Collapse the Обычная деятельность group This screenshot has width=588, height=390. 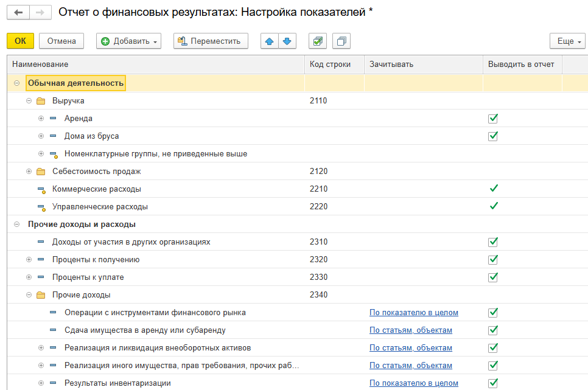(x=16, y=83)
